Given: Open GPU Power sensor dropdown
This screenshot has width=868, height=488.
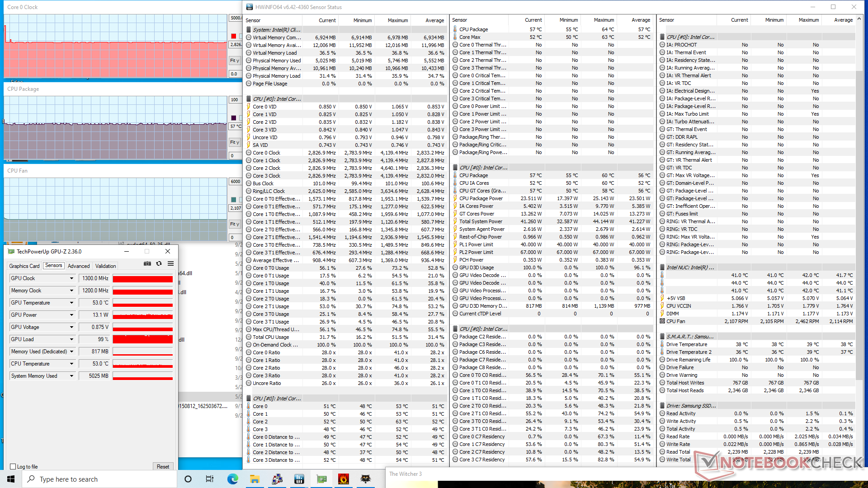Looking at the screenshot, I should 71,315.
